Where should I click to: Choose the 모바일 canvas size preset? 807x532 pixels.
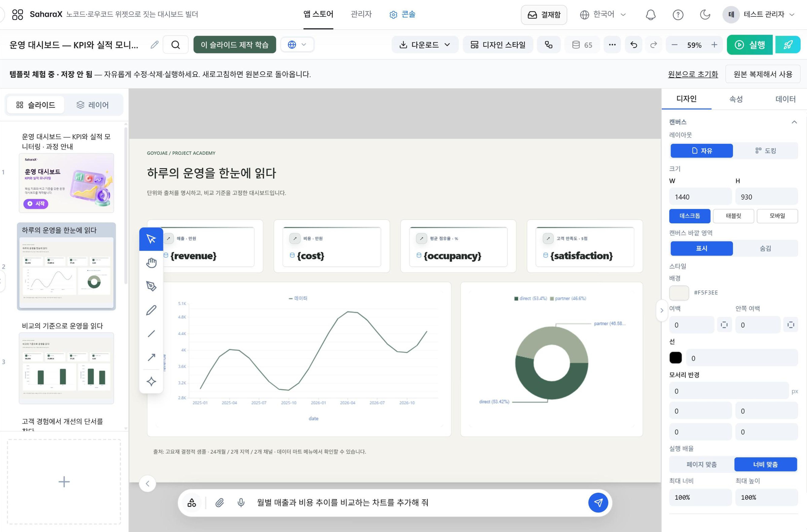pyautogui.click(x=777, y=216)
